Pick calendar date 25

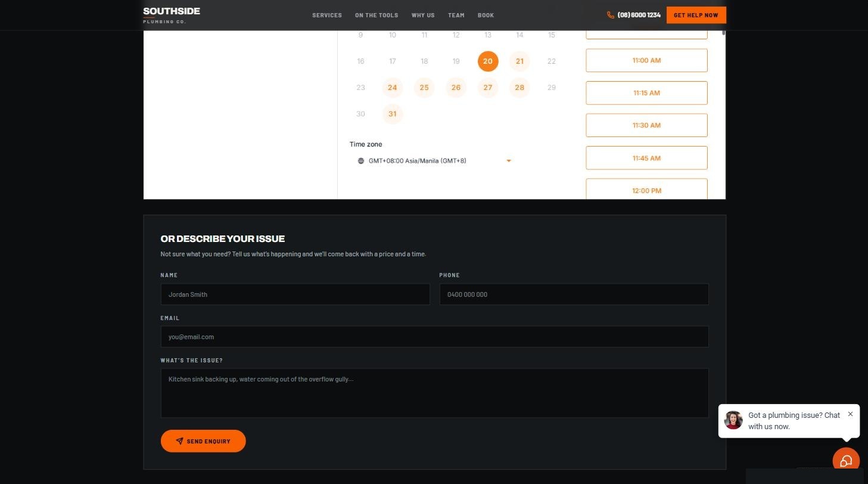click(x=424, y=88)
